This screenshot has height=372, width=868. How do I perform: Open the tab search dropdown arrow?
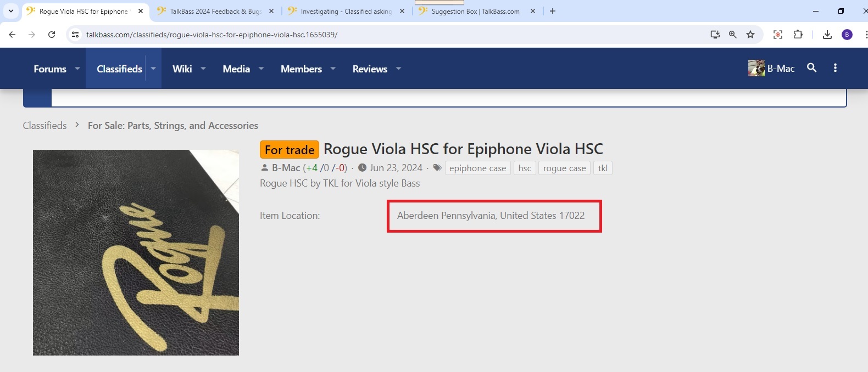tap(11, 11)
